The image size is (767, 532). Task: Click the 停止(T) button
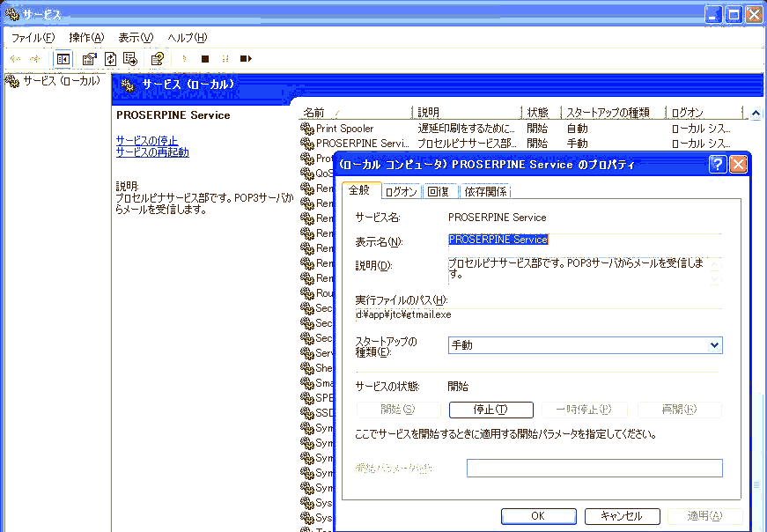point(491,410)
